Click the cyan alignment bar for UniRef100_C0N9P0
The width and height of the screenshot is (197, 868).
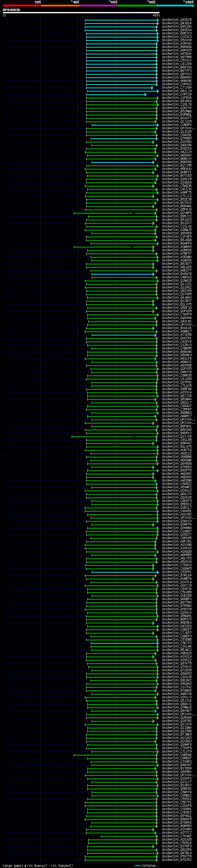pos(125,125)
